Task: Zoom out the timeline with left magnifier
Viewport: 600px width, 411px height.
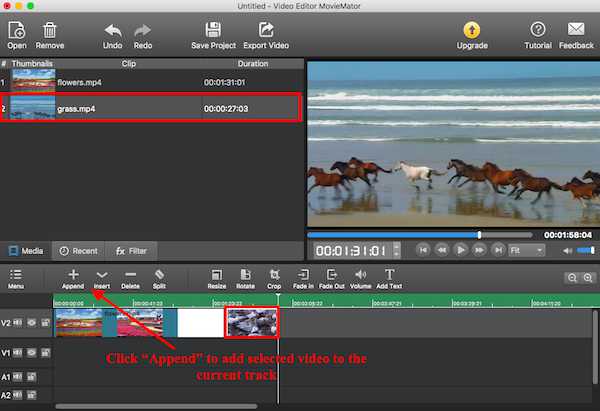Action: coord(572,278)
